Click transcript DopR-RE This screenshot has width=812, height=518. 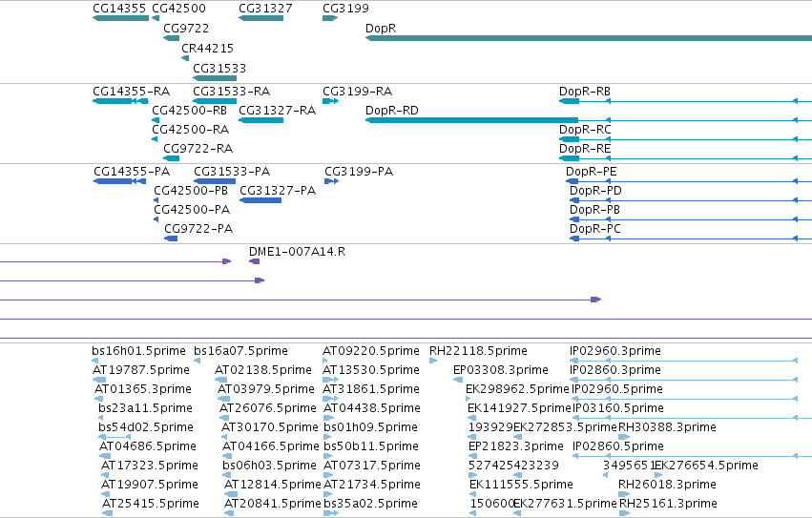coord(585,149)
